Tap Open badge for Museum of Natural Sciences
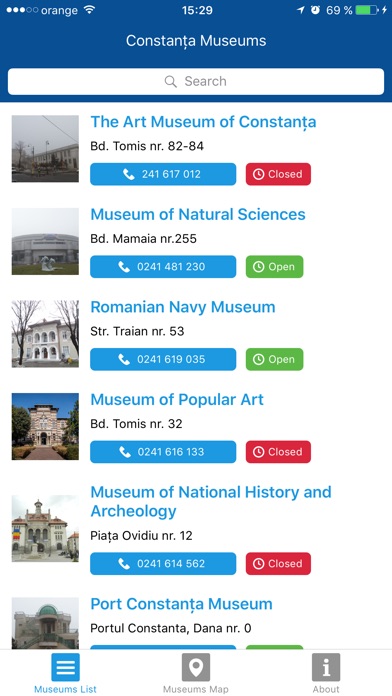This screenshot has height=696, width=392. click(274, 267)
